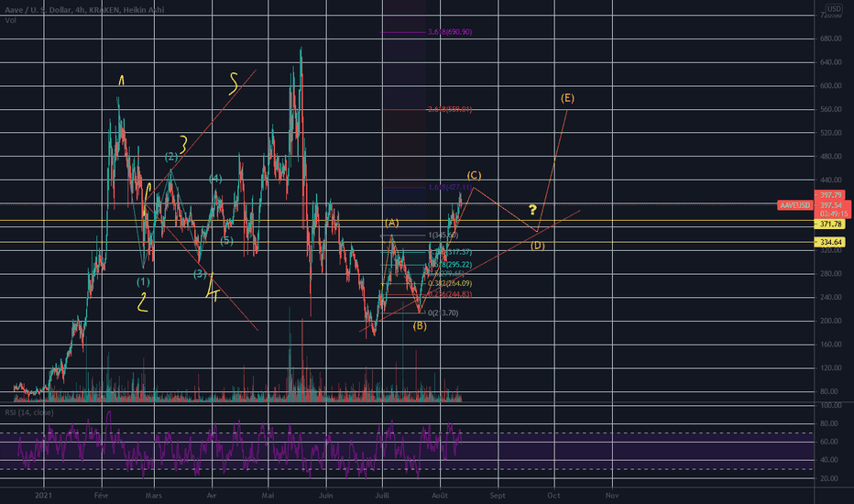The width and height of the screenshot is (854, 504).
Task: Click 60.00 on the RSI scale
Action: [830, 442]
